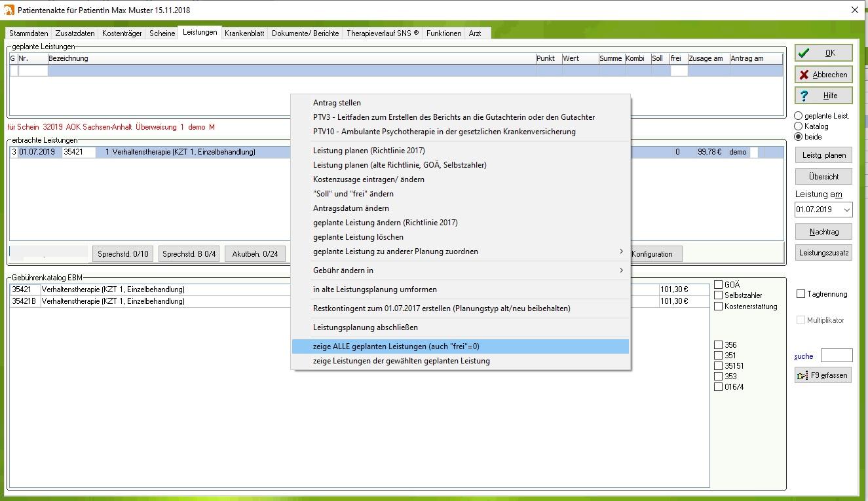Choose Antrag stellen from context menu
868x501 pixels.
click(461, 103)
